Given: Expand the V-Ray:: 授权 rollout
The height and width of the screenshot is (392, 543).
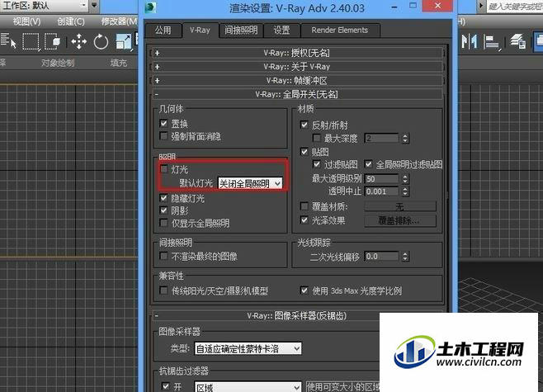Looking at the screenshot, I should [x=296, y=53].
